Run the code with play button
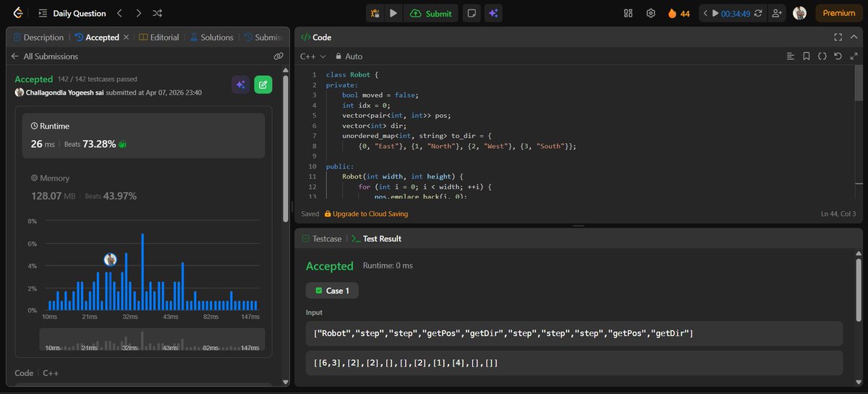The width and height of the screenshot is (868, 394). click(x=393, y=13)
